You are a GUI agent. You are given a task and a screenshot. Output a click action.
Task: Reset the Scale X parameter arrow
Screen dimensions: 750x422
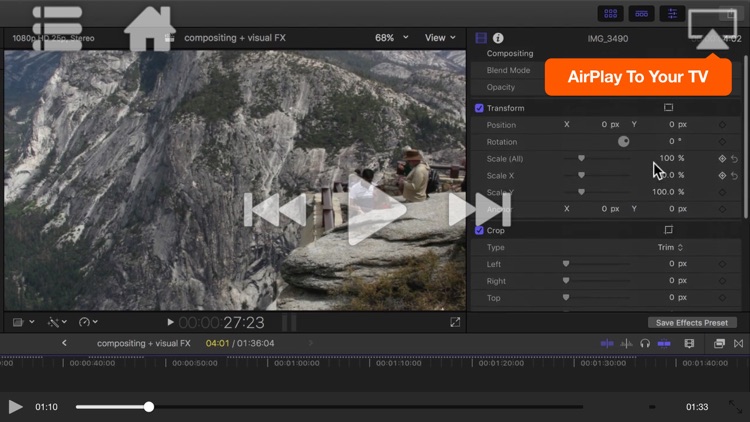(734, 176)
